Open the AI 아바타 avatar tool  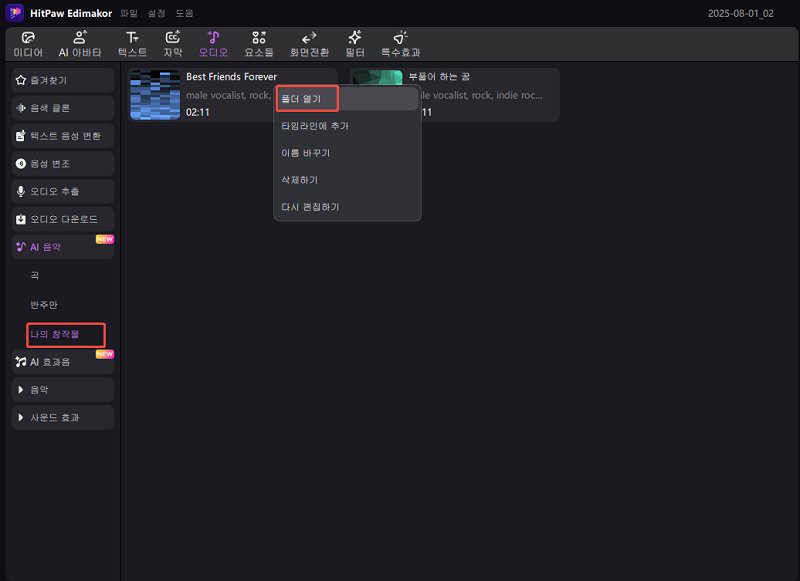pos(80,44)
